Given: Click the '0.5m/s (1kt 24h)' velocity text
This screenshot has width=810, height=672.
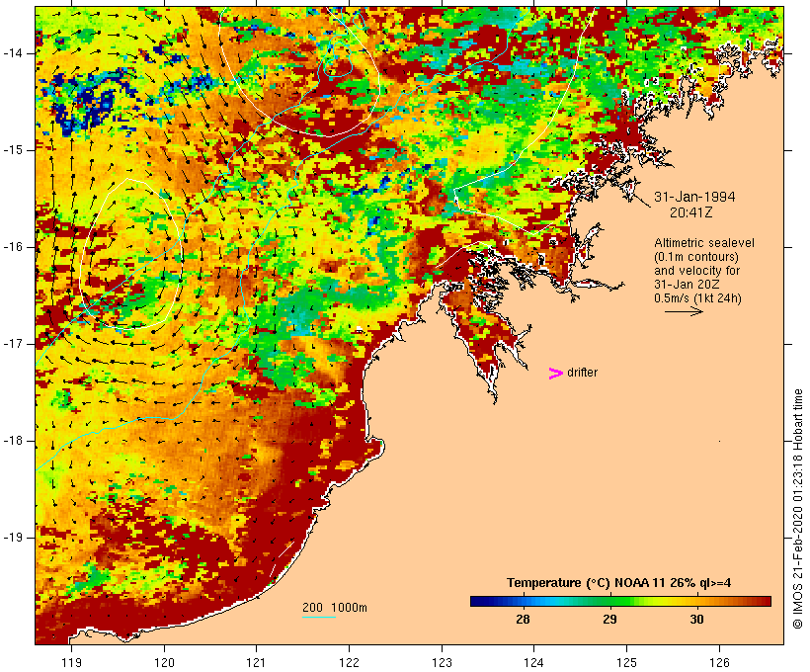Looking at the screenshot, I should coord(697,298).
